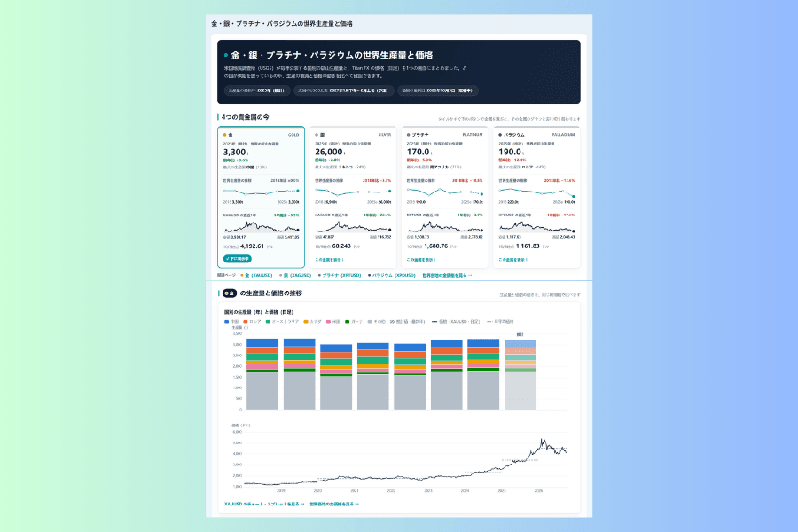Open the 銀 (XAGUSD) related page link

pos(295,276)
